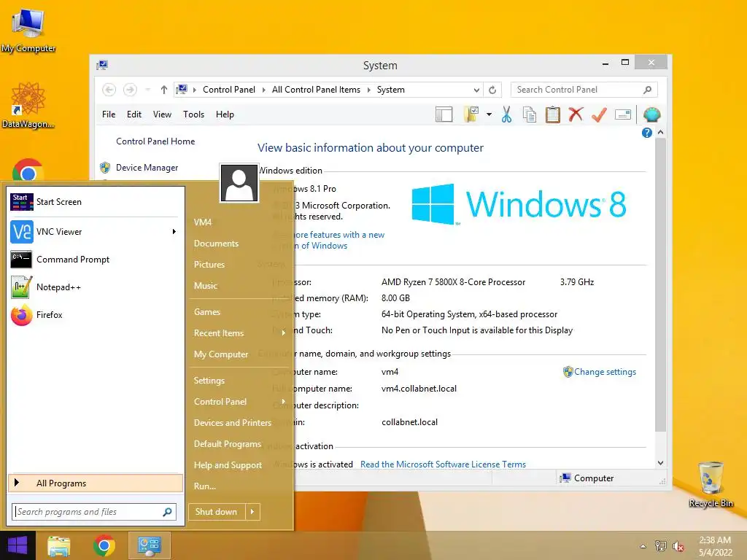This screenshot has height=560, width=747.
Task: Open the Tools menu
Action: 193,114
